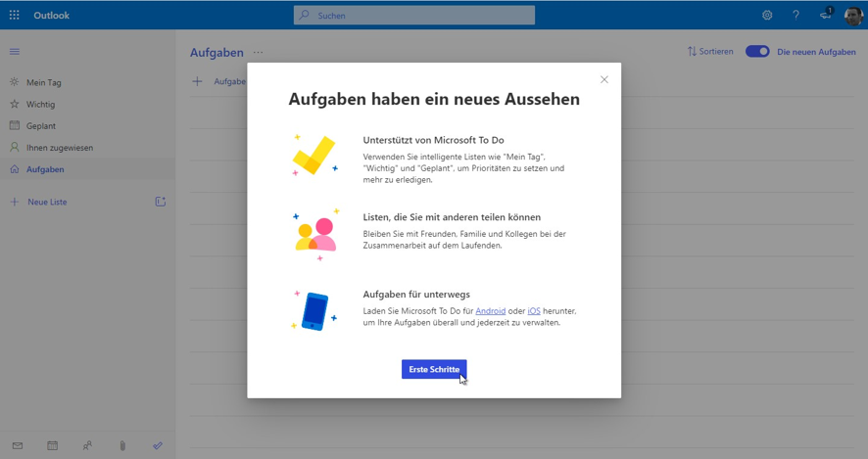868x459 pixels.
Task: Click the Sortieren button
Action: [710, 52]
